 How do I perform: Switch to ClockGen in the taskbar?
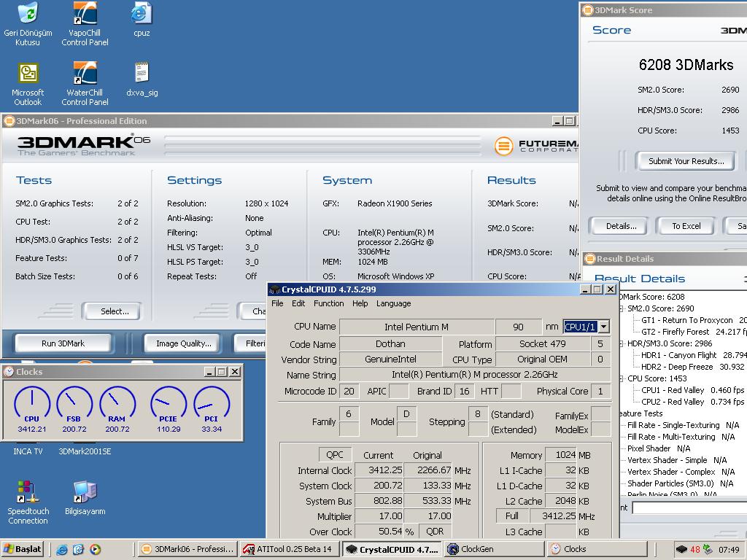click(x=495, y=550)
